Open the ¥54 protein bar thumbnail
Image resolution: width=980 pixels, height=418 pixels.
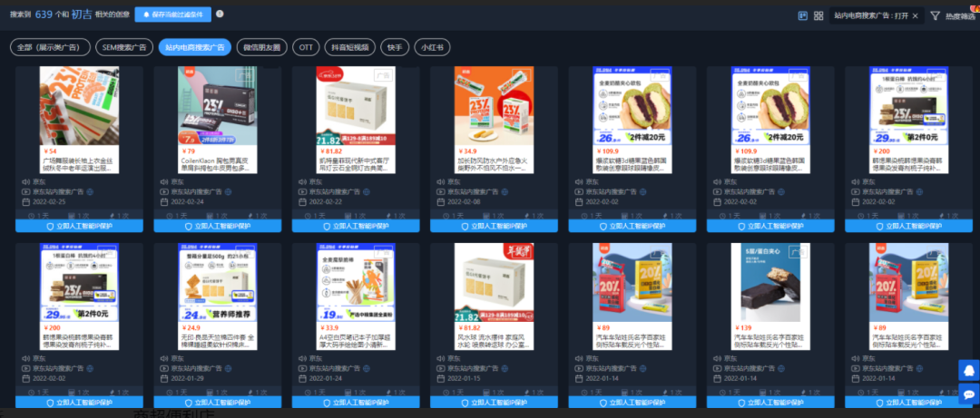[79, 106]
